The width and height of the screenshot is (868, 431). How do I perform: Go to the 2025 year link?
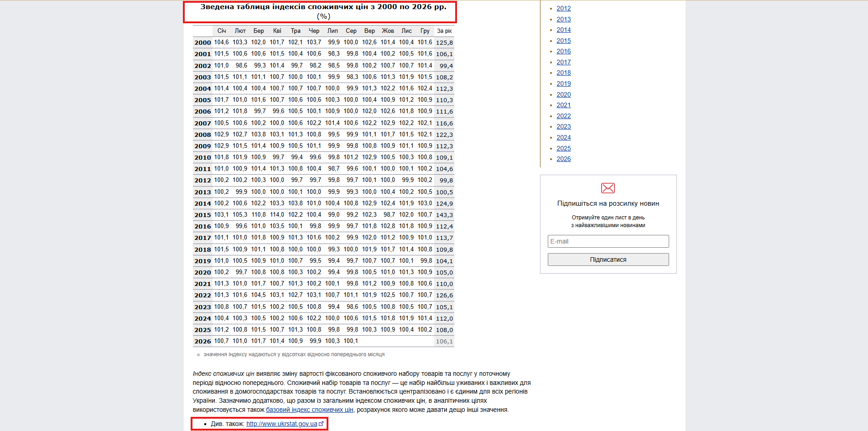pos(563,148)
